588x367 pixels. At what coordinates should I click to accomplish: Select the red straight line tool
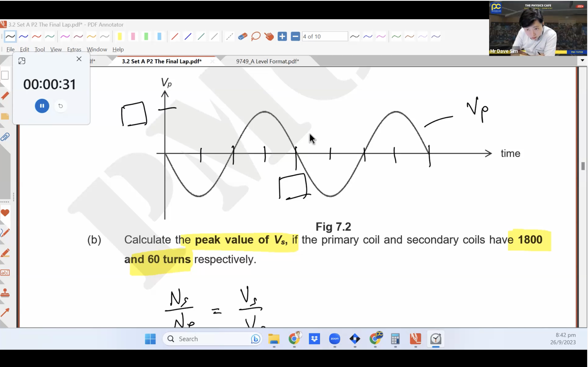coord(175,36)
